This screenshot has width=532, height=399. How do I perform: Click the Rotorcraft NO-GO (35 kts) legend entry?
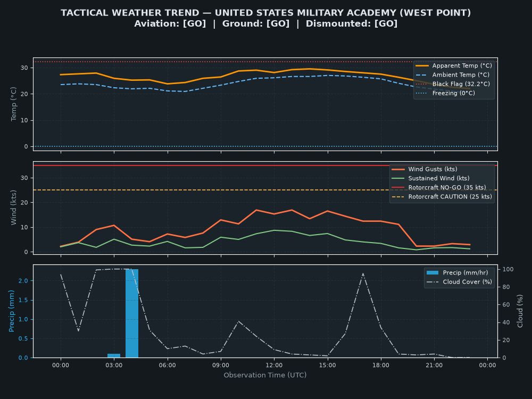439,187
